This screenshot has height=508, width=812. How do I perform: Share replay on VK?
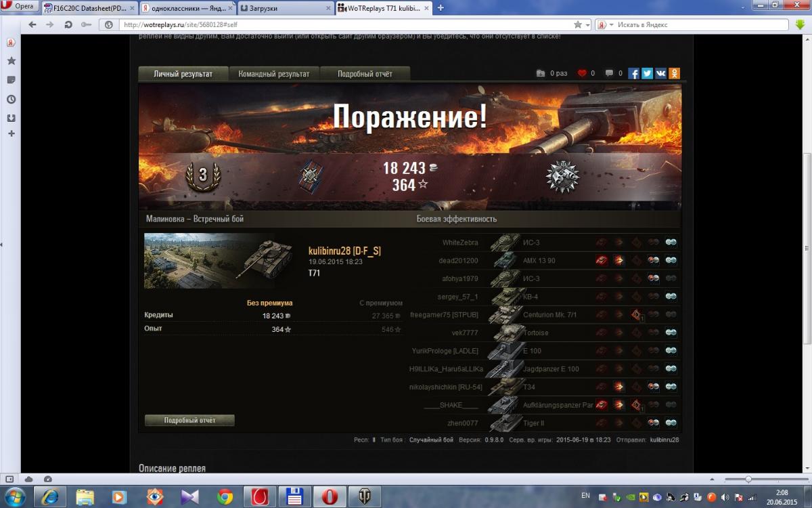point(660,74)
